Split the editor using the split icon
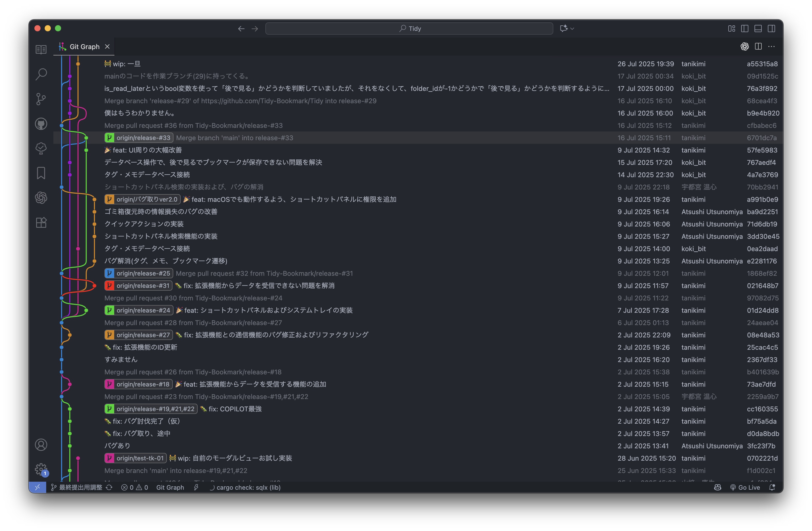The width and height of the screenshot is (812, 531). coord(758,46)
